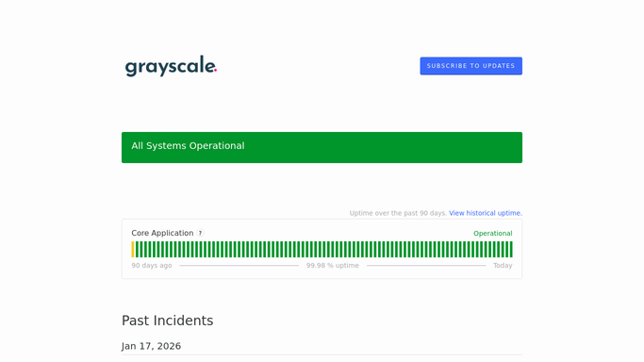
Task: Select the rightmost green uptime bar for today
Action: [x=511, y=249]
